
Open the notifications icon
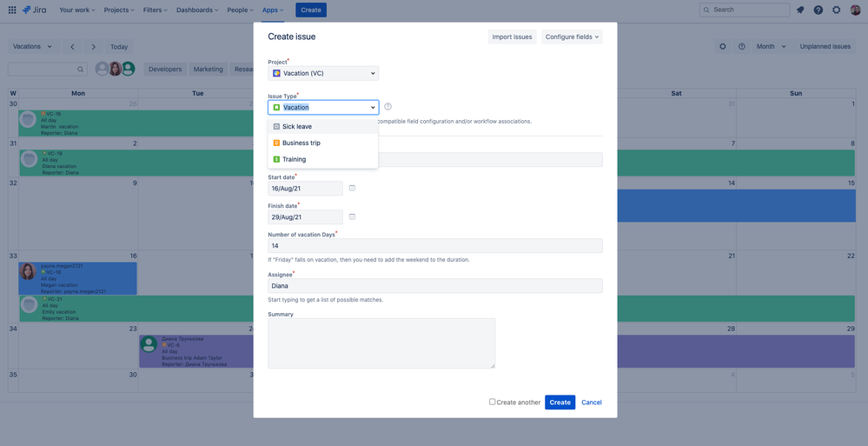point(800,10)
